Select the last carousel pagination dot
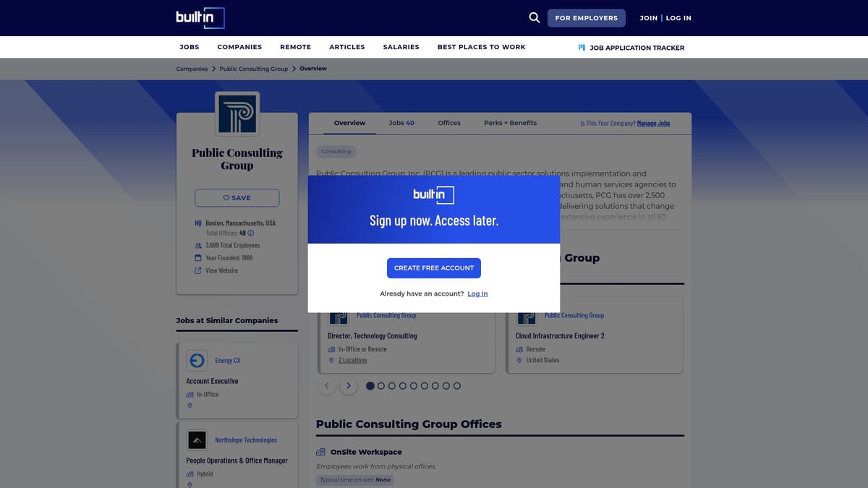 tap(457, 386)
